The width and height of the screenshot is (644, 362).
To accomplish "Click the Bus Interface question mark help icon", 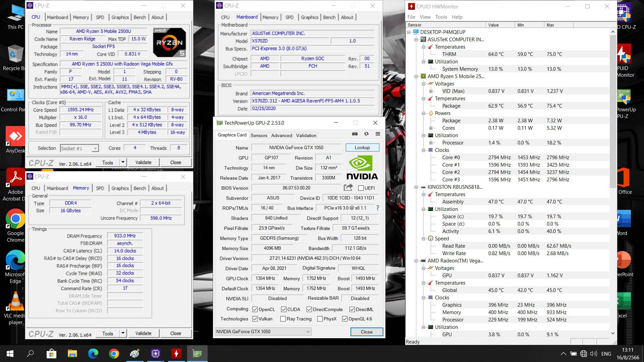I will click(378, 208).
